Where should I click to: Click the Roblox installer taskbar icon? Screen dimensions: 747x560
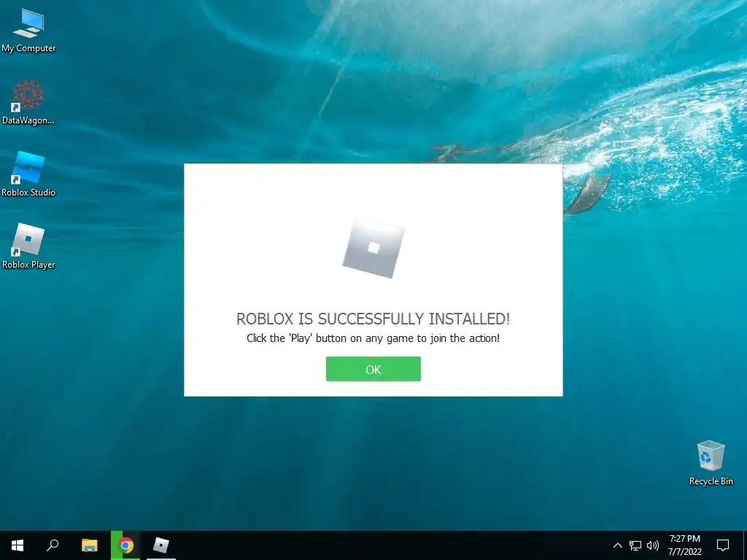tap(161, 545)
